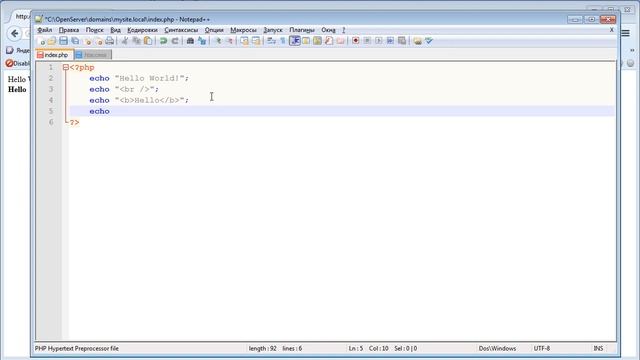Click the Disabl extension button in browser

(x=18, y=63)
